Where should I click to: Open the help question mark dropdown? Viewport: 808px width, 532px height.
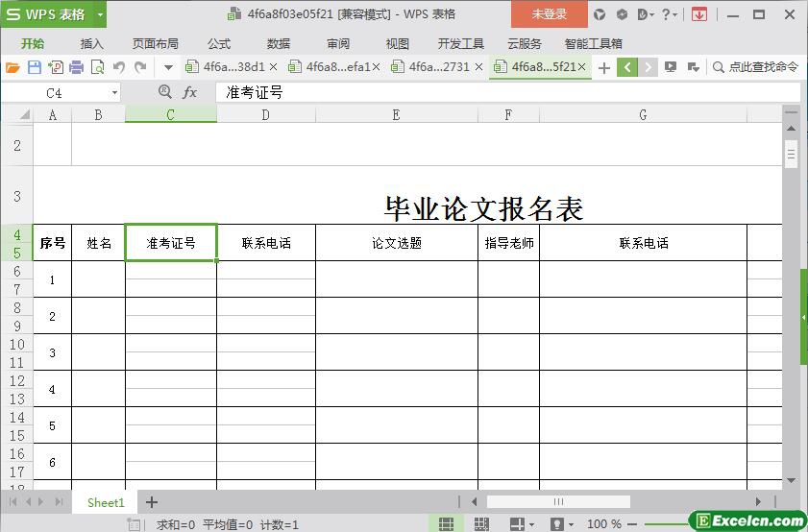pyautogui.click(x=669, y=15)
